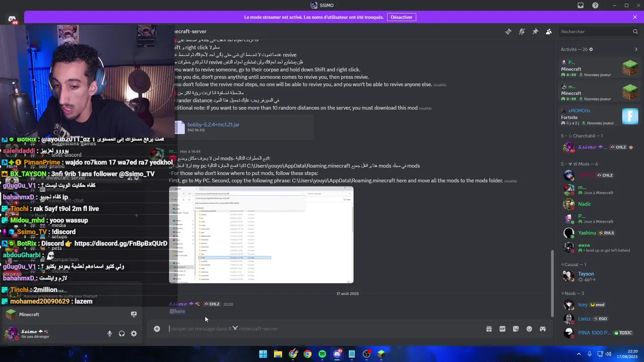Click the TOXIC tag beside PINA
644x362 pixels.
(623, 333)
